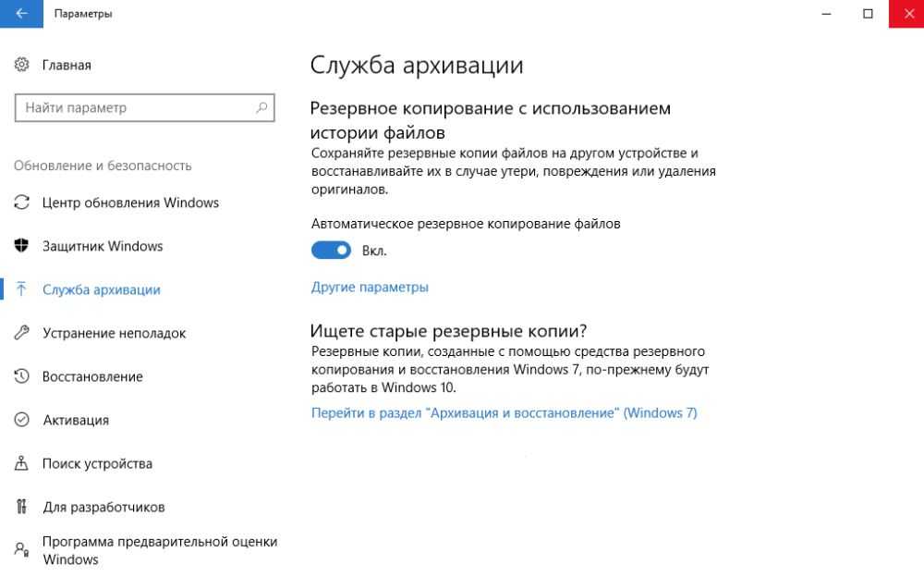Viewport: 924px width, 577px height.
Task: Click the back arrow in the title bar
Action: pyautogui.click(x=21, y=14)
